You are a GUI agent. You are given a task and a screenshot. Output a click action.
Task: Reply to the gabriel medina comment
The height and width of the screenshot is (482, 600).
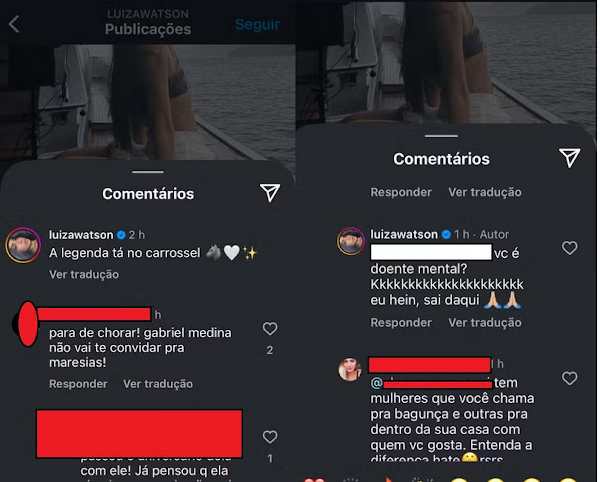[78, 384]
